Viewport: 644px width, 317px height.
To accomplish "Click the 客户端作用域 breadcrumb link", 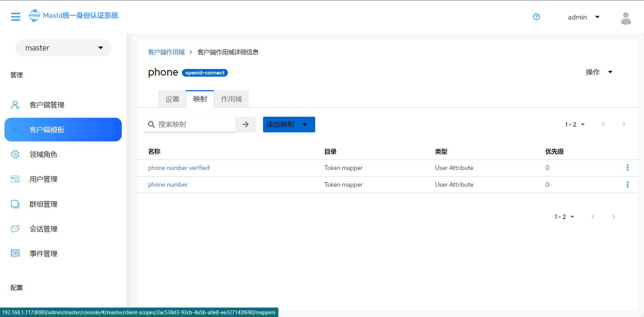I will (166, 52).
